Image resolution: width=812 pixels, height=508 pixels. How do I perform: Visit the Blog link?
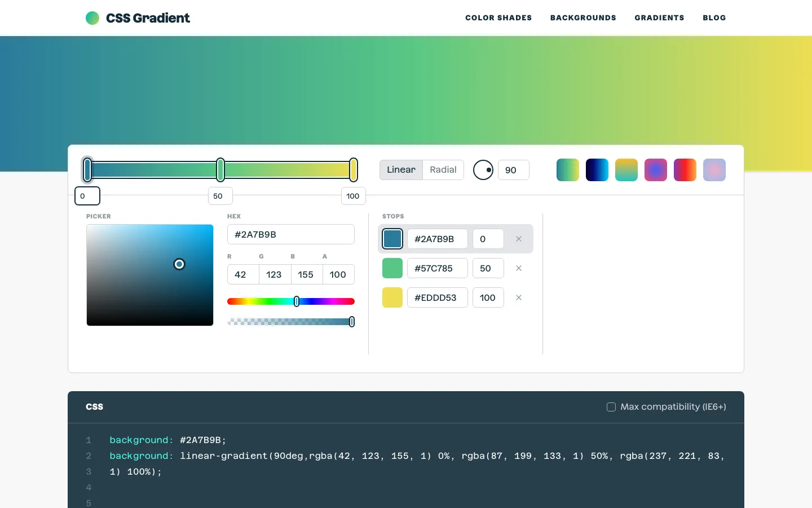tap(714, 18)
